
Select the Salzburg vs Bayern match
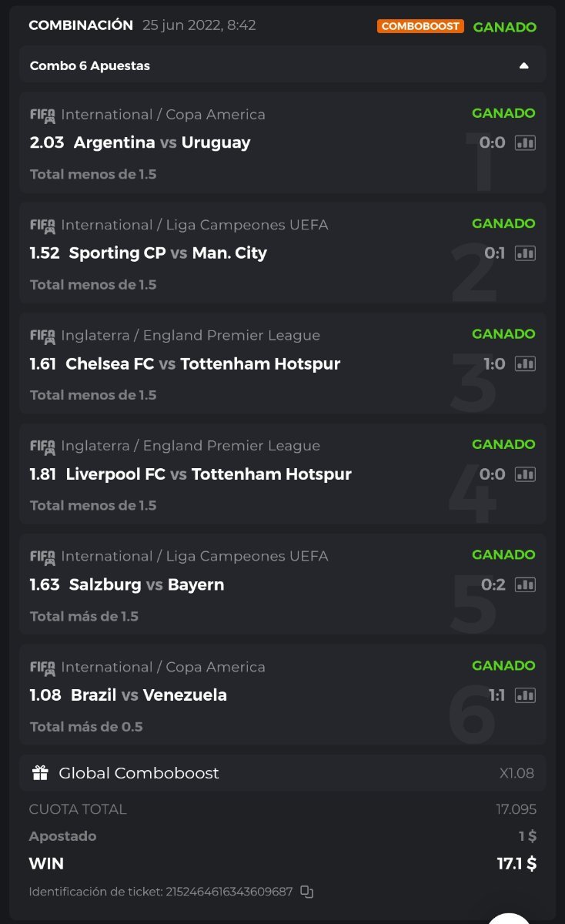[x=146, y=584]
